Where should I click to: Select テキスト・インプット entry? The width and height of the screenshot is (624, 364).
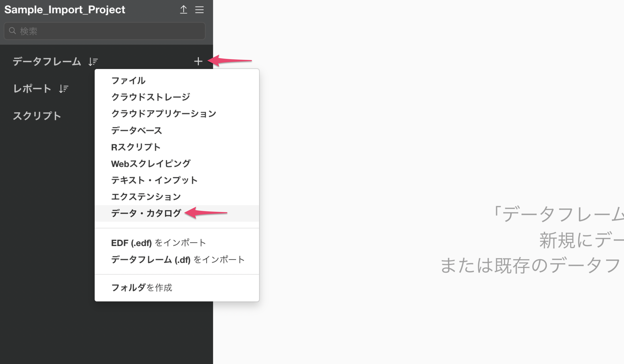(x=154, y=180)
